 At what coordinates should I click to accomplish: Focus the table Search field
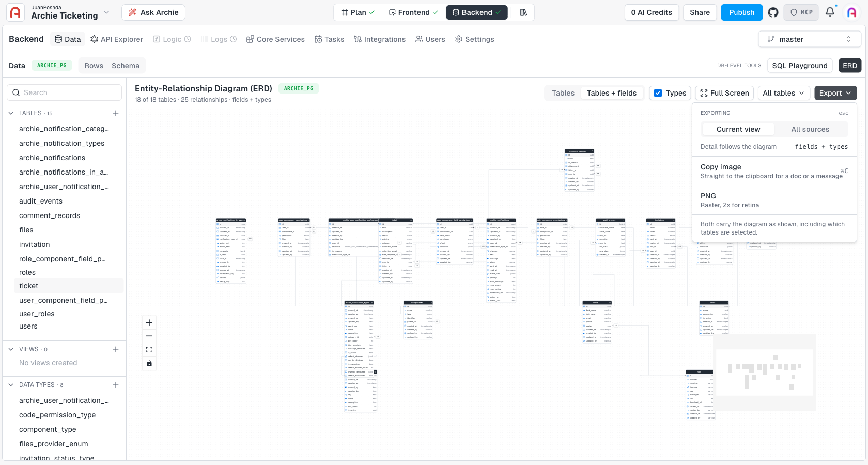(65, 92)
